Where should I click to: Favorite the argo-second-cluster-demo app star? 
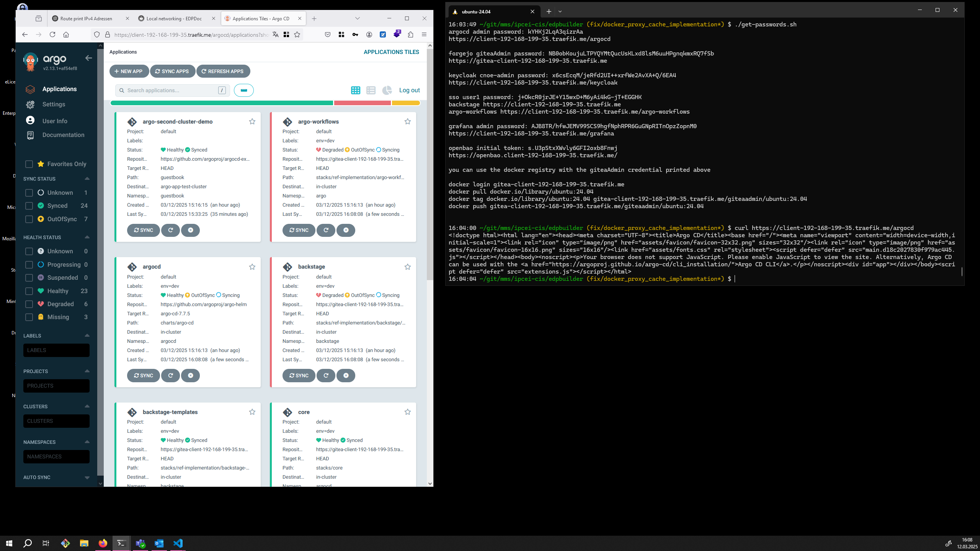252,122
